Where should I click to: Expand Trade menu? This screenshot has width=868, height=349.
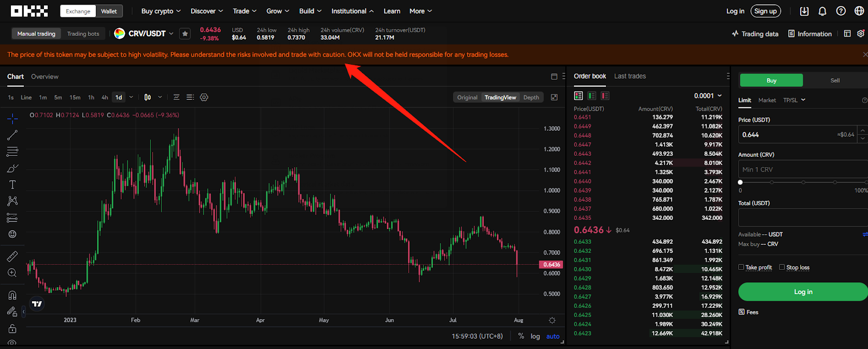click(245, 11)
